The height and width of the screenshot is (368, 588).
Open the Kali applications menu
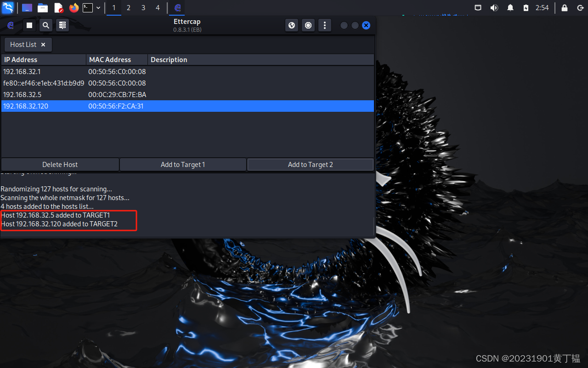[x=8, y=8]
